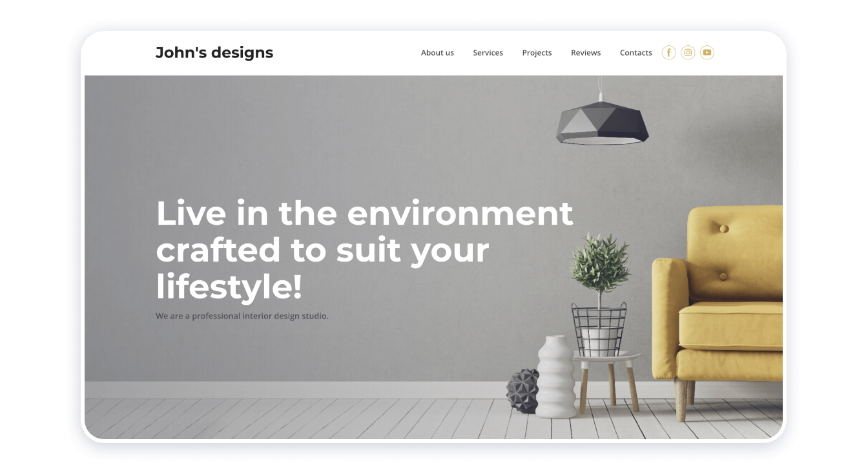This screenshot has height=474, width=868.
Task: Click the dark geometric sphere ornament
Action: [x=522, y=391]
